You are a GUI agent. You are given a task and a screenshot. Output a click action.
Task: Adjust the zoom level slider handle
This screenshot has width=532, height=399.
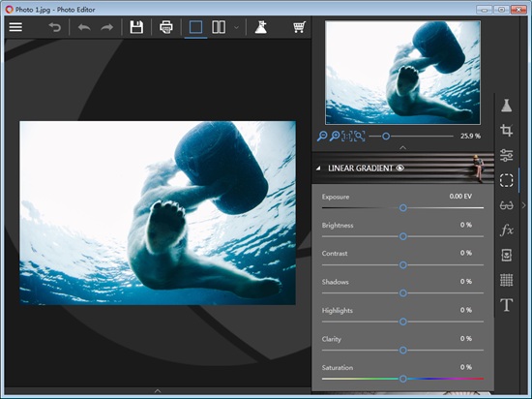click(386, 137)
